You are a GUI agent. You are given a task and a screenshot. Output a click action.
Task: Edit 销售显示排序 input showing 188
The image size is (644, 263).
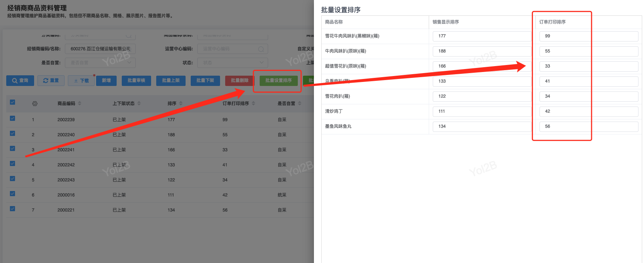pyautogui.click(x=482, y=51)
